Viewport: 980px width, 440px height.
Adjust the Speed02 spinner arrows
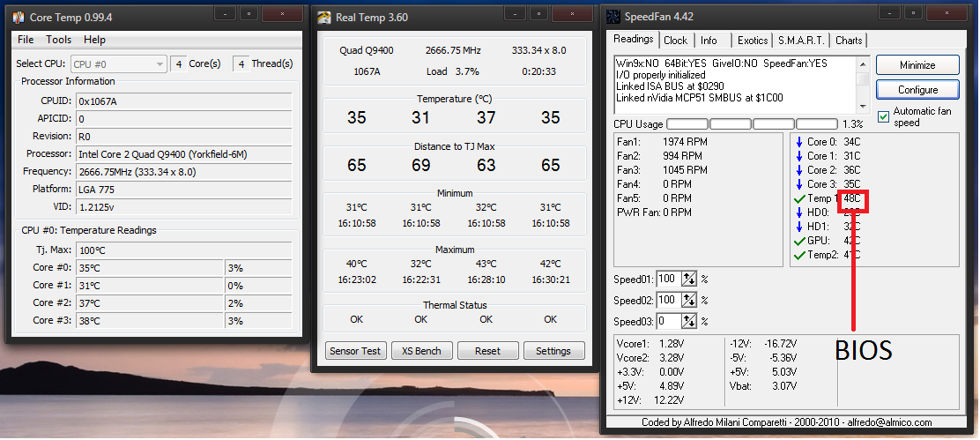click(689, 301)
